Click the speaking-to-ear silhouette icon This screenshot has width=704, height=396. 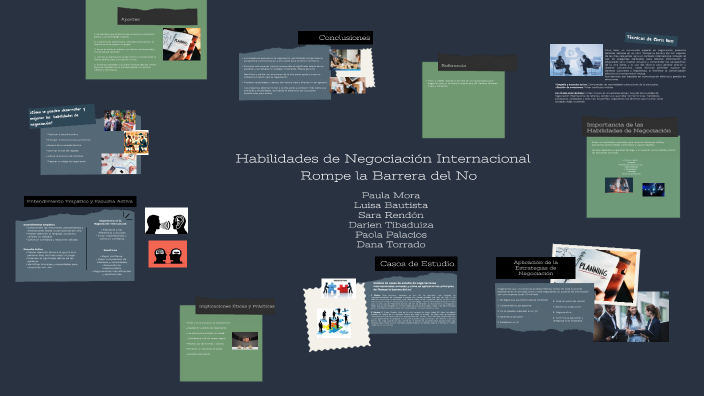pyautogui.click(x=166, y=220)
